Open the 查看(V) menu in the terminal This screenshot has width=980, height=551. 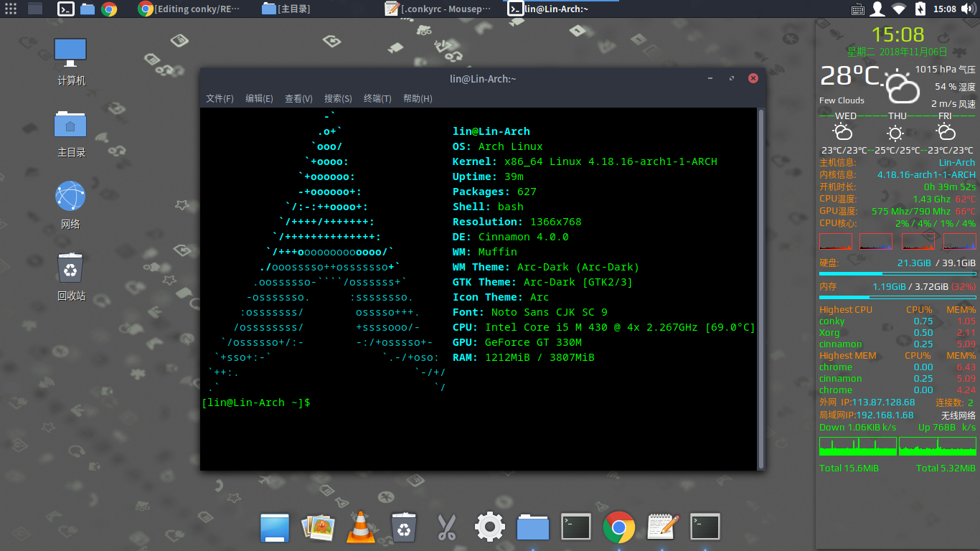pyautogui.click(x=298, y=99)
